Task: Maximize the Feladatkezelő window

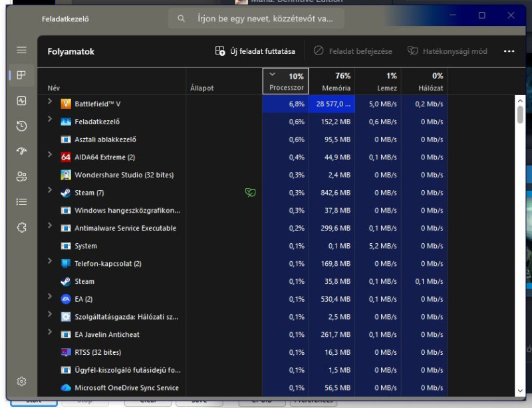Action: pos(481,15)
